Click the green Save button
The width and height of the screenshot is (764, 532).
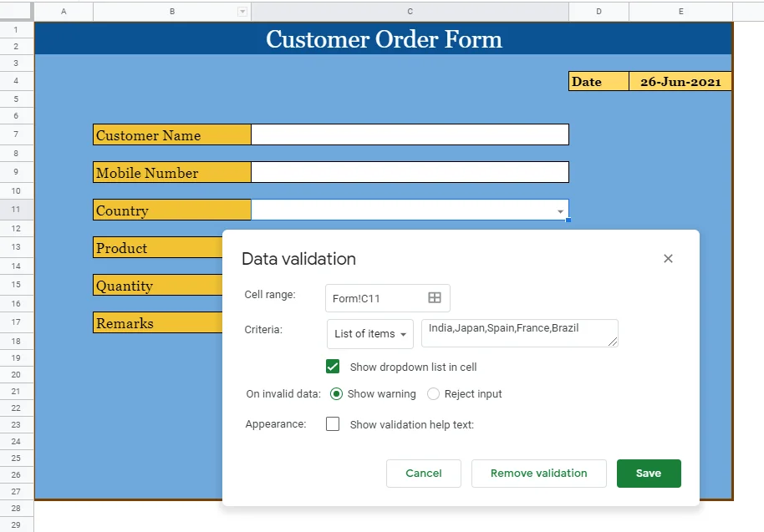[x=649, y=473]
